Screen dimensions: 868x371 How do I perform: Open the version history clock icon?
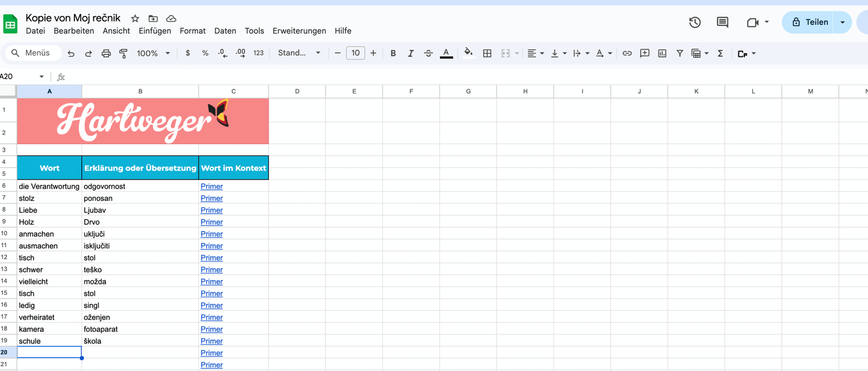[694, 22]
